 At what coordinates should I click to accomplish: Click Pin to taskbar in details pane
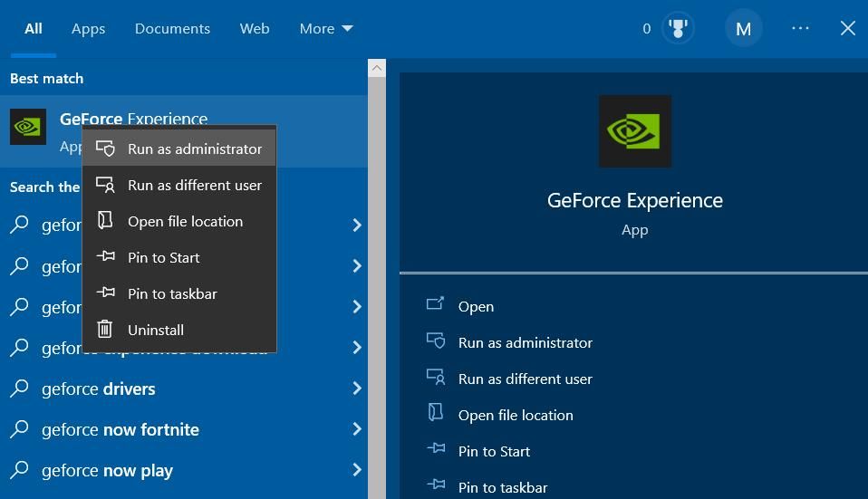[x=503, y=487]
